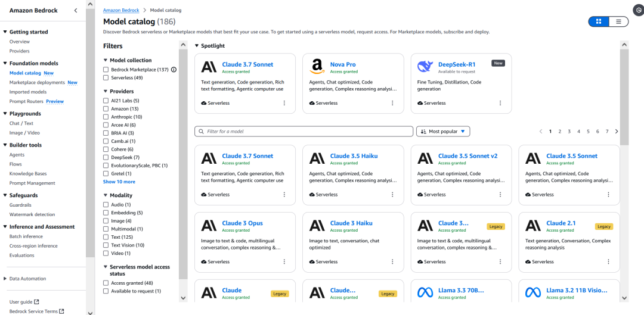Click the Amazon logo on Nova Pro card
644x315 pixels.
pyautogui.click(x=317, y=67)
